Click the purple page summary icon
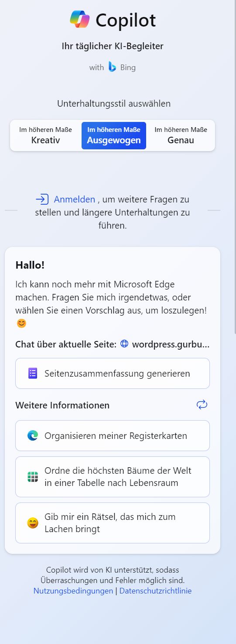The width and height of the screenshot is (236, 644). (33, 373)
